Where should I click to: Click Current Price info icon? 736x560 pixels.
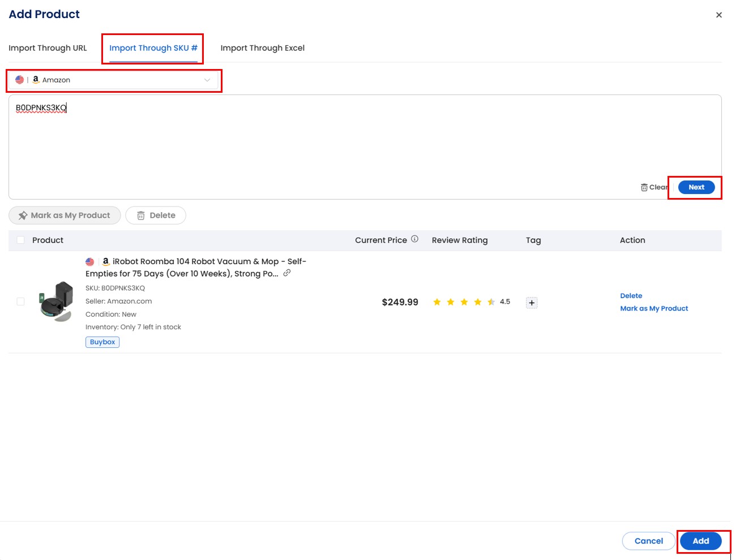coord(414,239)
